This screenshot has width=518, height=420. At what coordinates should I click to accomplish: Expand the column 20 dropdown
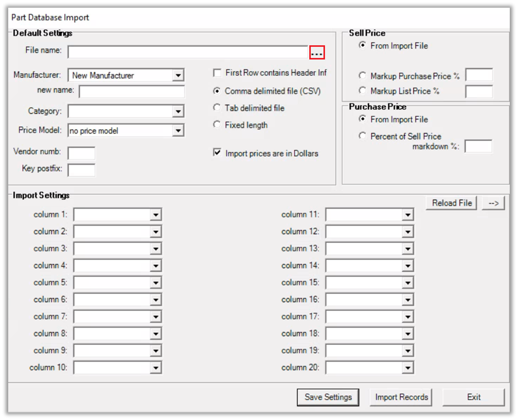coord(408,368)
